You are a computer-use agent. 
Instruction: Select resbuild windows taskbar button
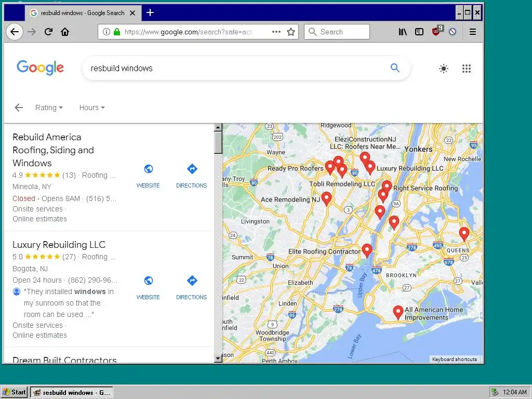(72, 392)
